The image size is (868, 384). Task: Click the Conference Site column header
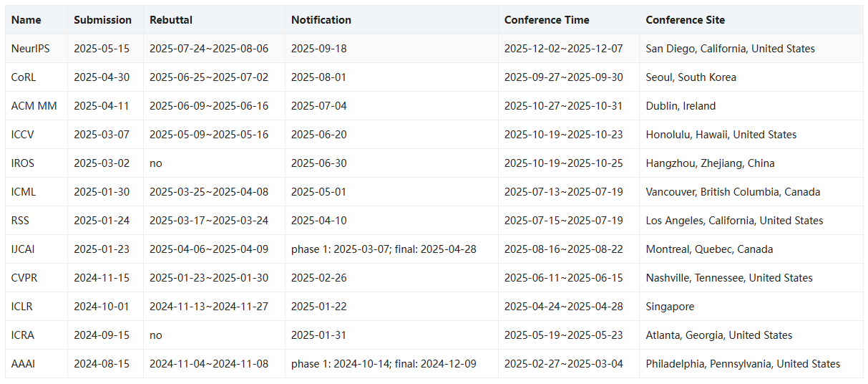pyautogui.click(x=685, y=20)
